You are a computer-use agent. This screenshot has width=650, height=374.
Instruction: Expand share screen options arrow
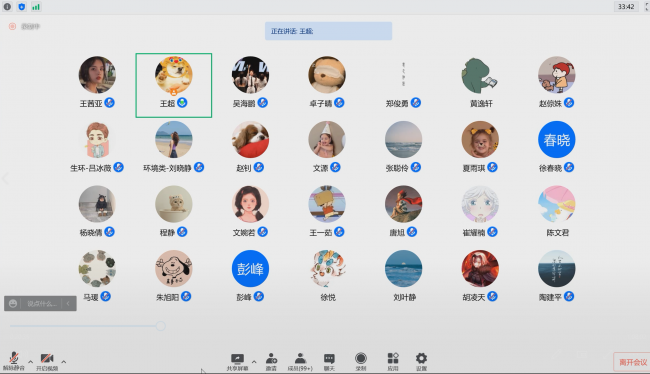tap(254, 362)
